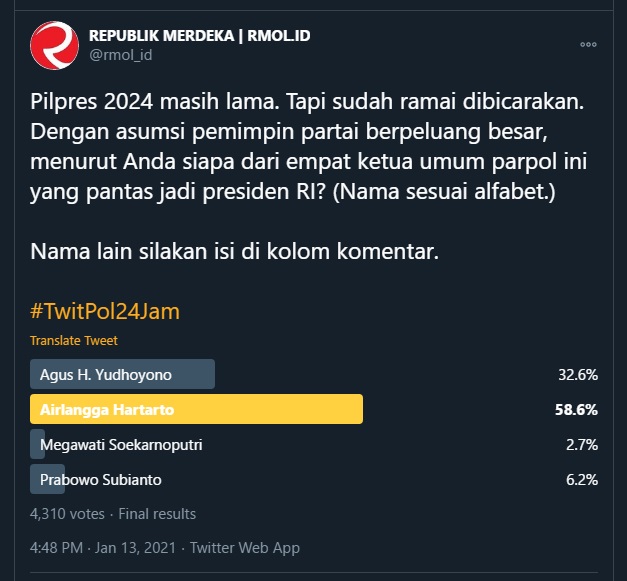Click the yellow Airlangga Hartarto result bar
This screenshot has height=581, width=627.
(196, 410)
